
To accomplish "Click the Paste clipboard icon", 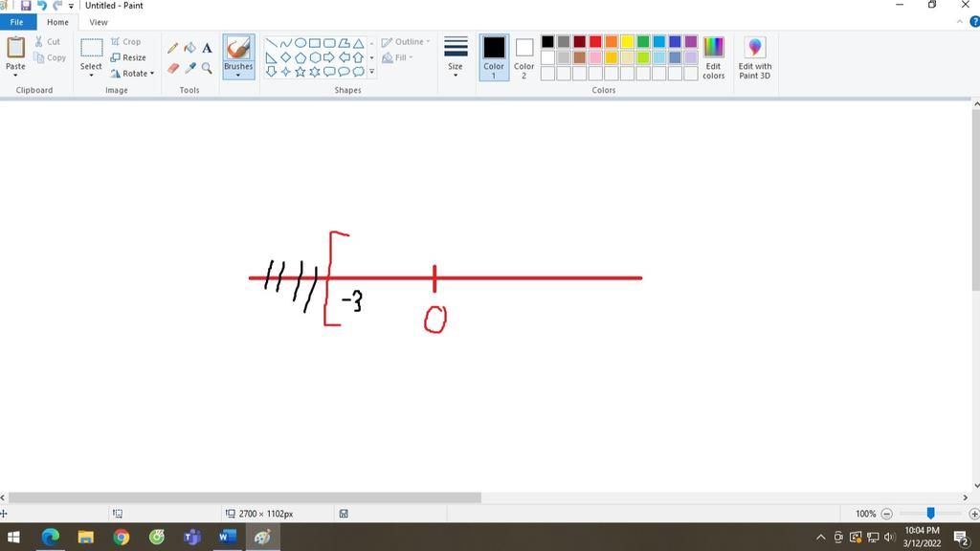I will coord(15,48).
